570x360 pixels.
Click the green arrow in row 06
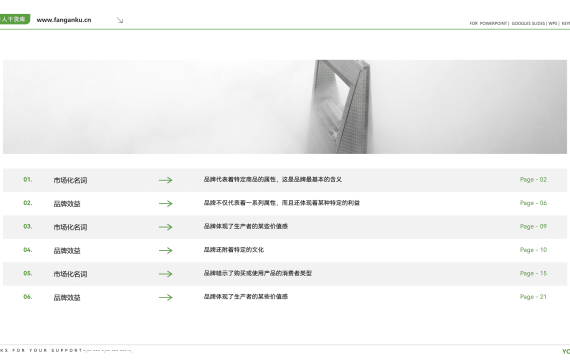166,297
